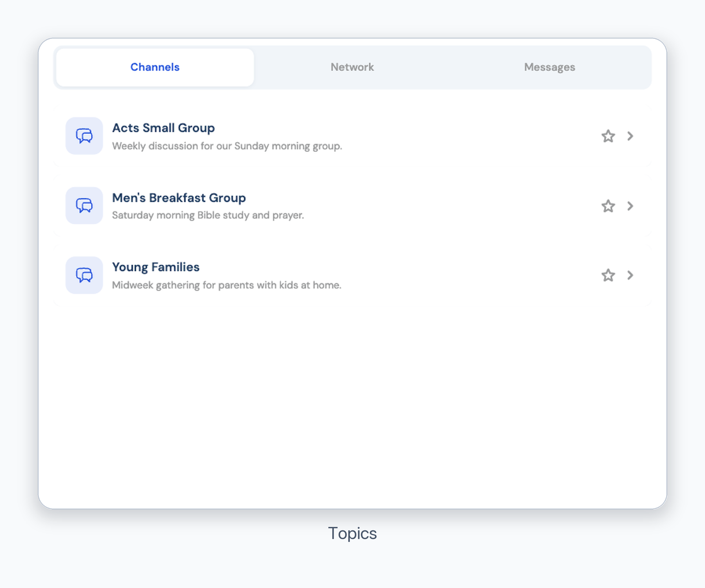Toggle the star for Young Families

(608, 275)
